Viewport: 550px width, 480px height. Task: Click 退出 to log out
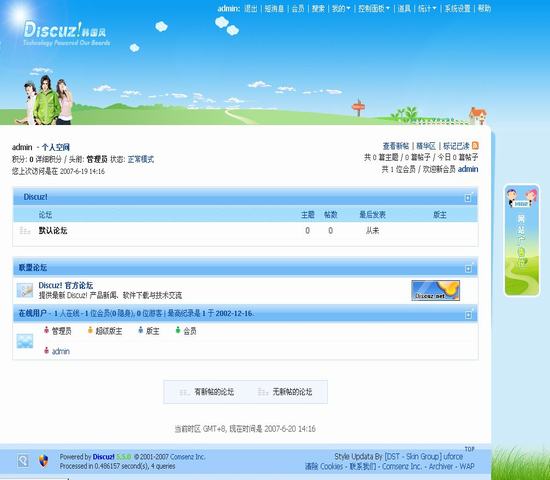click(x=250, y=8)
